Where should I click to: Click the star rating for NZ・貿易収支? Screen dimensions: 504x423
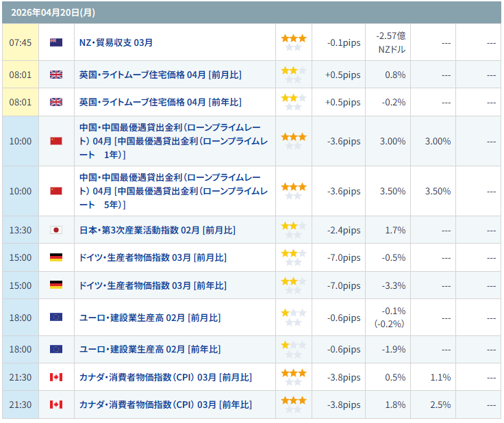tap(293, 42)
